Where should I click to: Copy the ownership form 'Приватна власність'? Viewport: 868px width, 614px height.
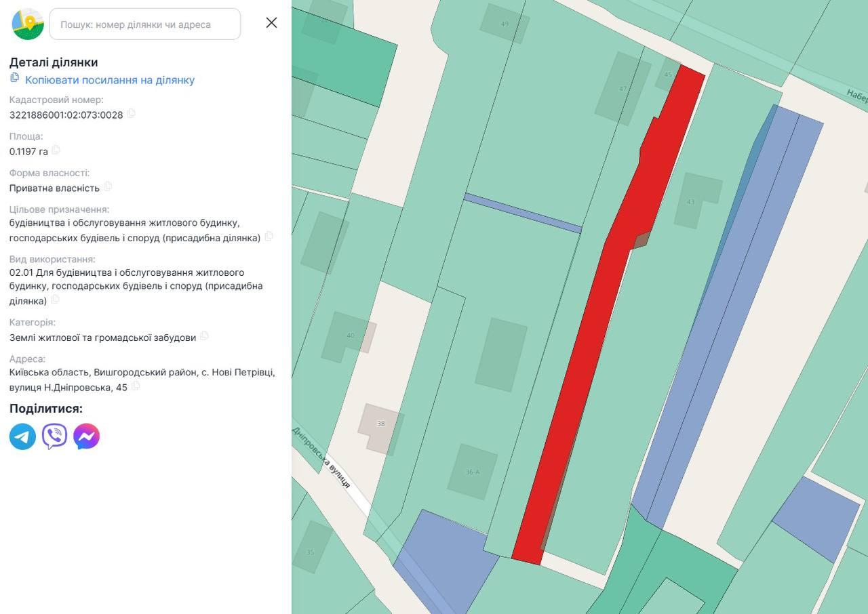[108, 186]
